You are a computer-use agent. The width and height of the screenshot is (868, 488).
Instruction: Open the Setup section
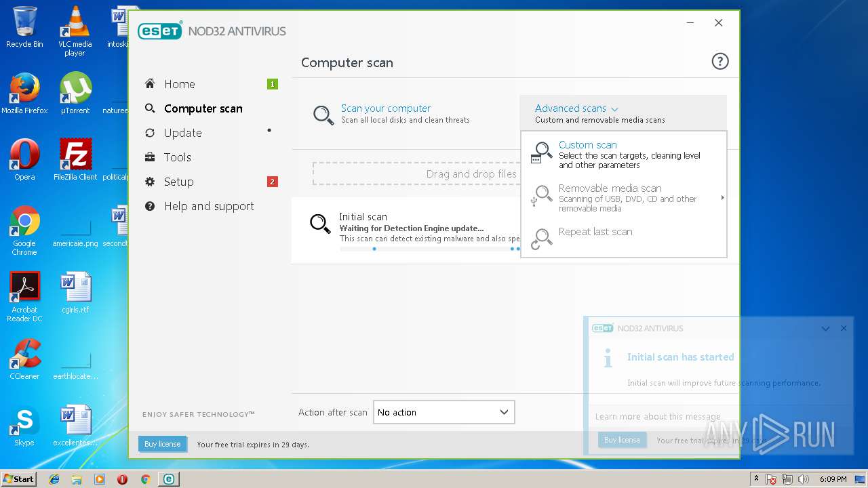[x=178, y=182]
